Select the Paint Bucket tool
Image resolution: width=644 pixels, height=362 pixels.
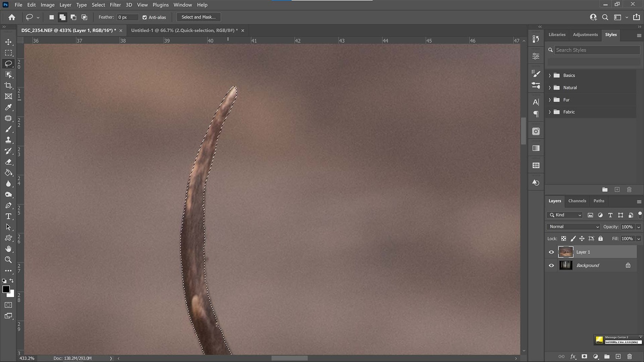8,173
